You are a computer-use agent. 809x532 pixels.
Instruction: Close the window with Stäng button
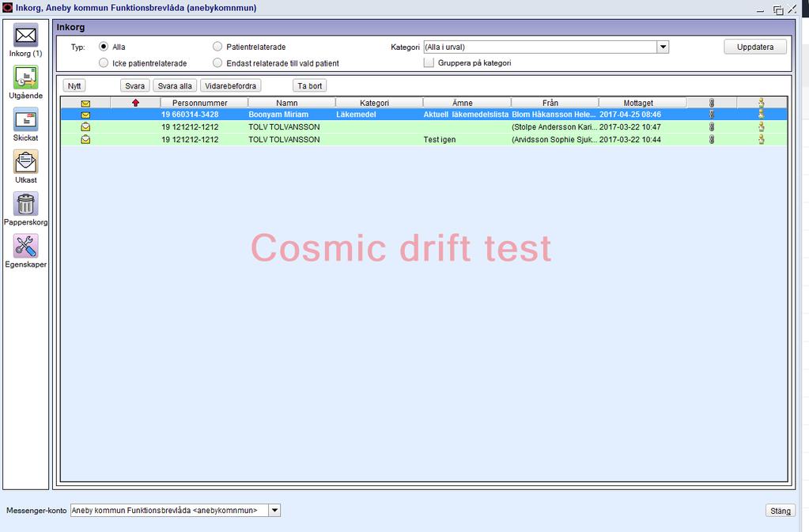click(x=780, y=511)
